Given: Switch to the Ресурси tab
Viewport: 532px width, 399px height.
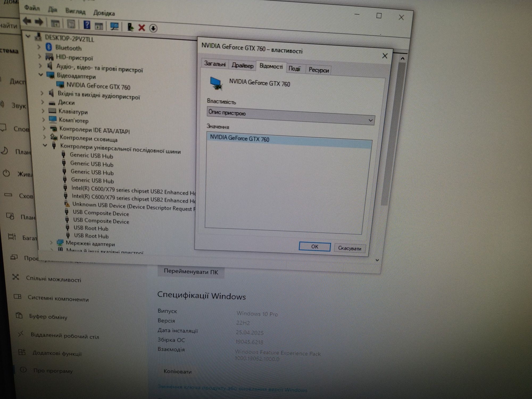Looking at the screenshot, I should (319, 70).
